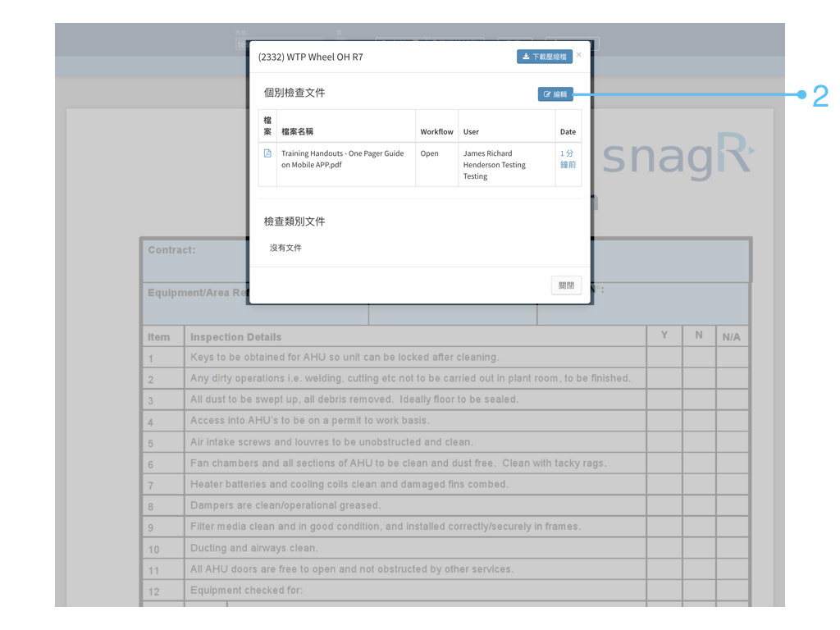Image resolution: width=840 pixels, height=630 pixels.
Task: Click the Workflow column header
Action: click(436, 132)
